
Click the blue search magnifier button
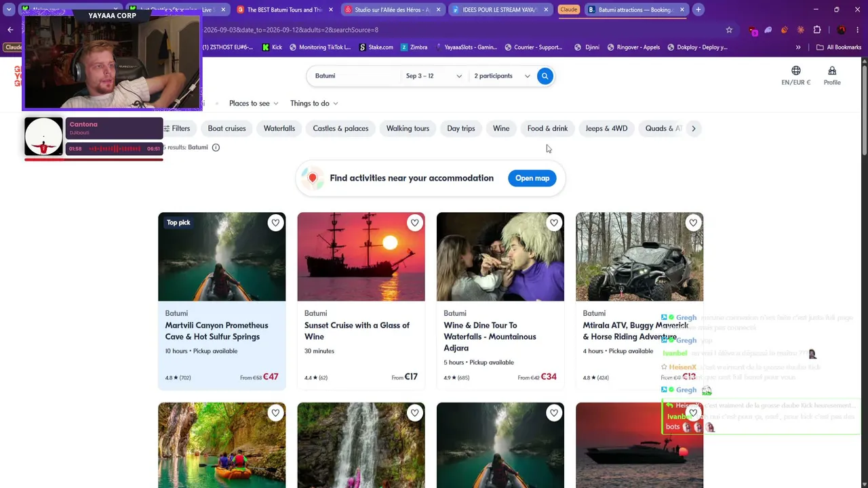pos(545,76)
